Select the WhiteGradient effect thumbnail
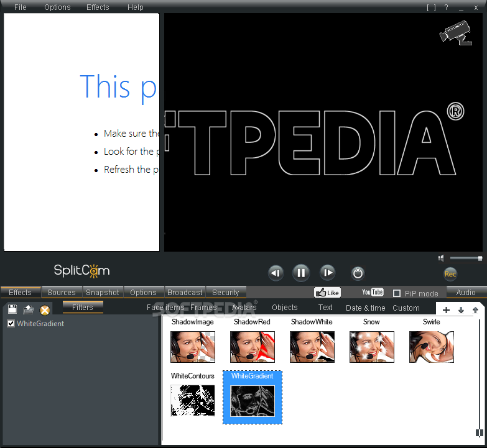This screenshot has height=448, width=487. click(253, 401)
